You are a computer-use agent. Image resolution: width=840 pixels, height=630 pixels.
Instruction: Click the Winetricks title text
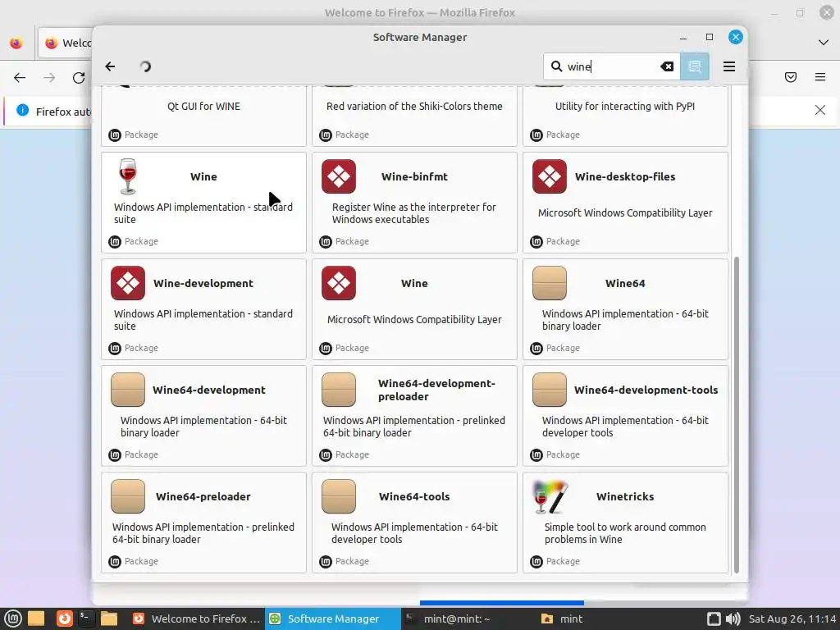coord(625,496)
